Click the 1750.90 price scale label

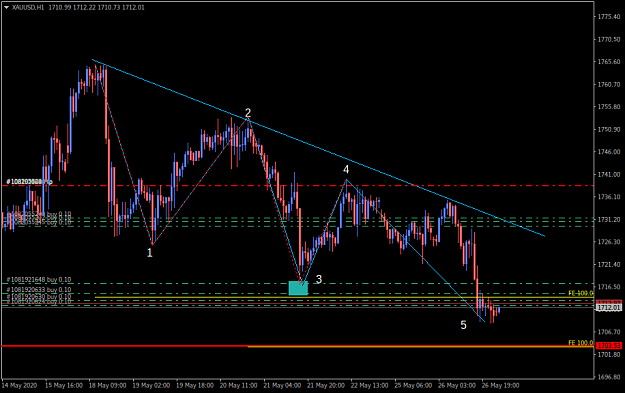609,130
